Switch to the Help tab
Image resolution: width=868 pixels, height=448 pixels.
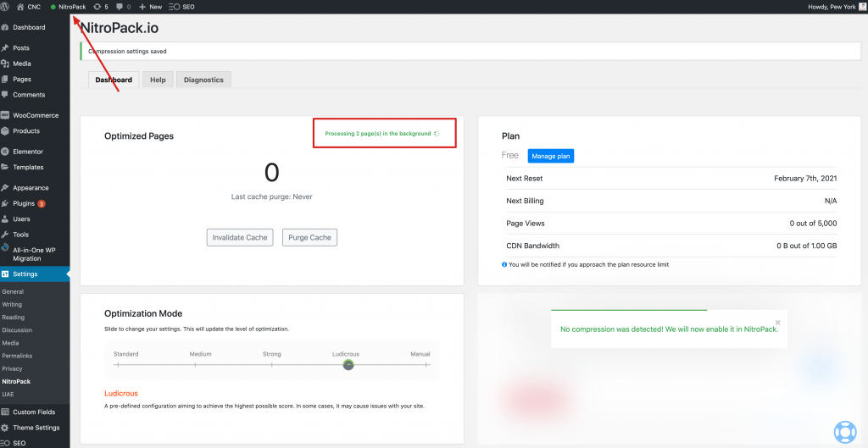click(158, 80)
